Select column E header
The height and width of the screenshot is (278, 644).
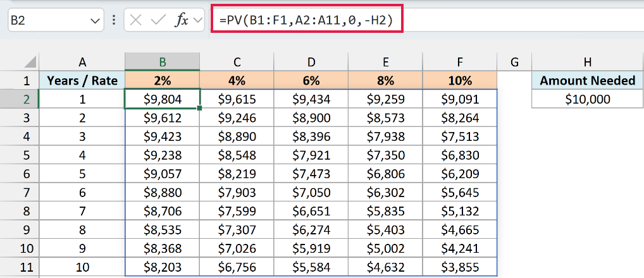(386, 62)
